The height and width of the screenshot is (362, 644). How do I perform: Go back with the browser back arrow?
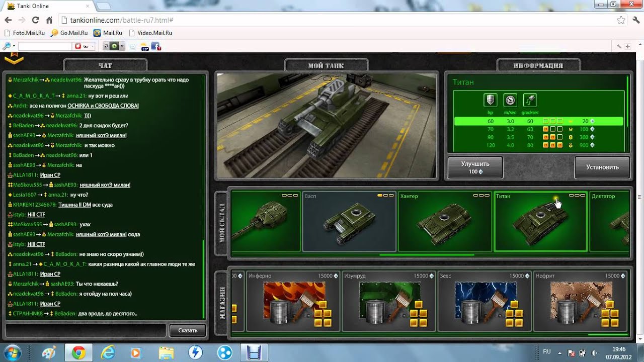[x=8, y=20]
